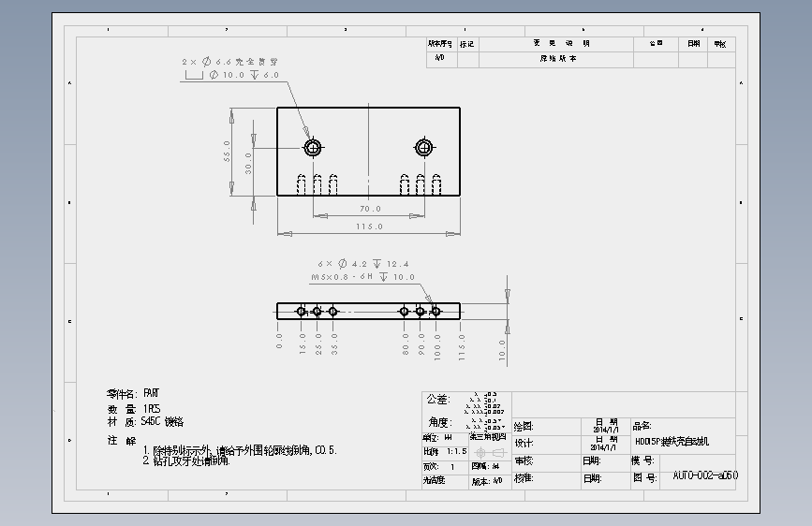Click the vertical "10.0" thickness dimension at right
The width and height of the screenshot is (812, 526).
click(x=501, y=349)
